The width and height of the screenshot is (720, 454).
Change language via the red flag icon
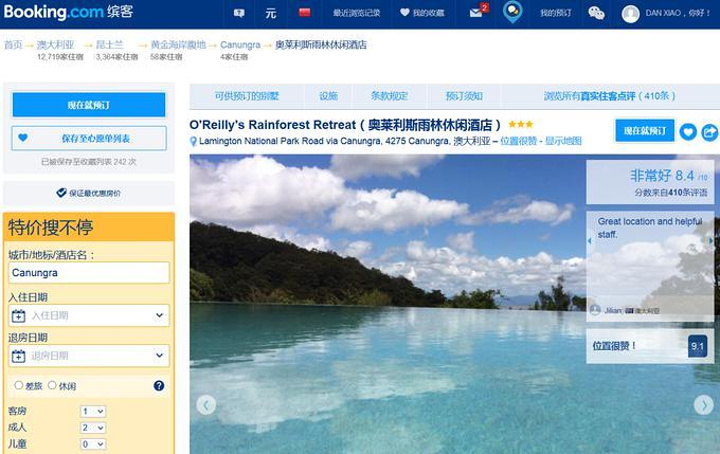(304, 13)
